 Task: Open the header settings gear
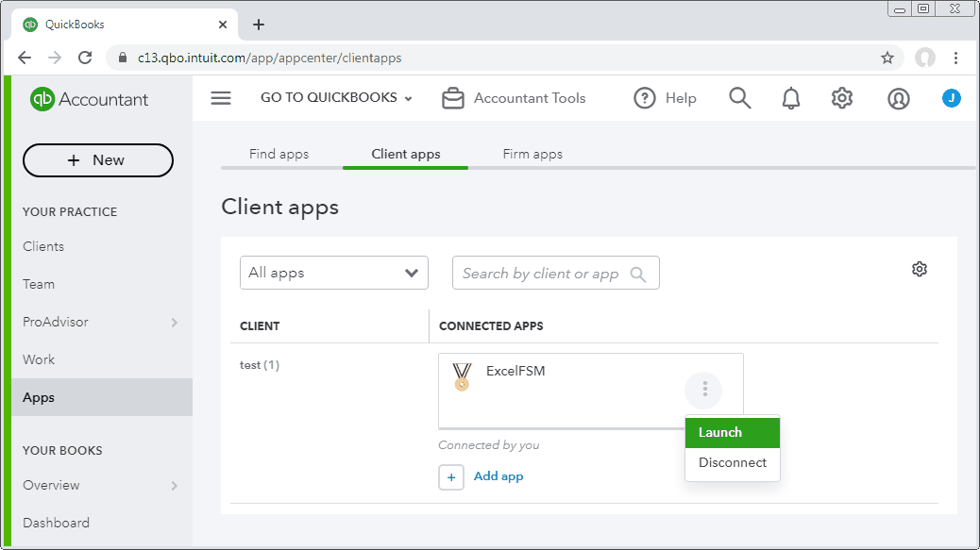842,98
